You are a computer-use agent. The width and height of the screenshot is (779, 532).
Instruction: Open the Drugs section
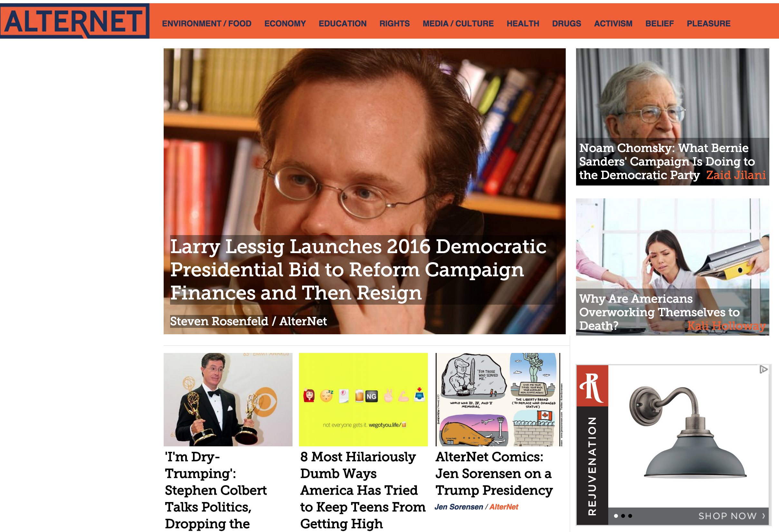566,24
